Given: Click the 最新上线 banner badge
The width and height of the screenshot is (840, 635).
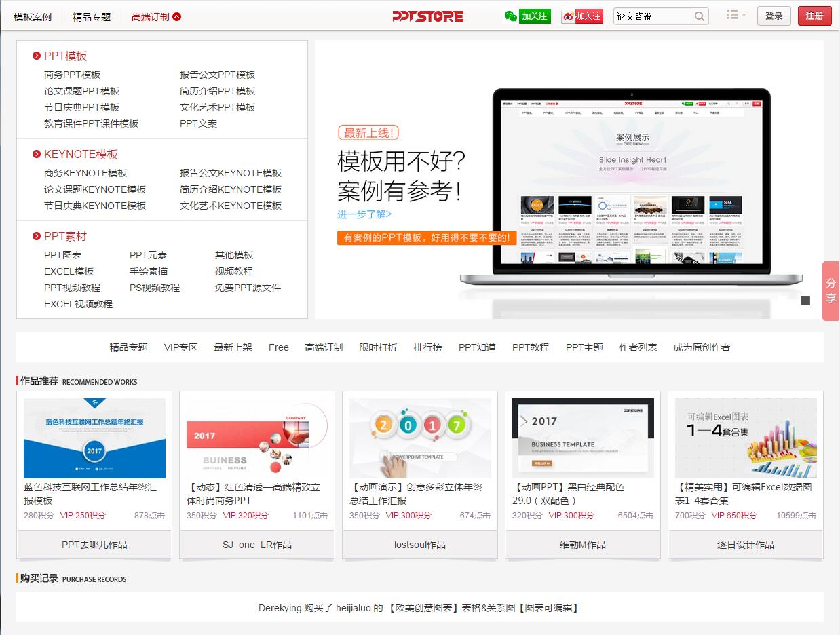Looking at the screenshot, I should (368, 133).
